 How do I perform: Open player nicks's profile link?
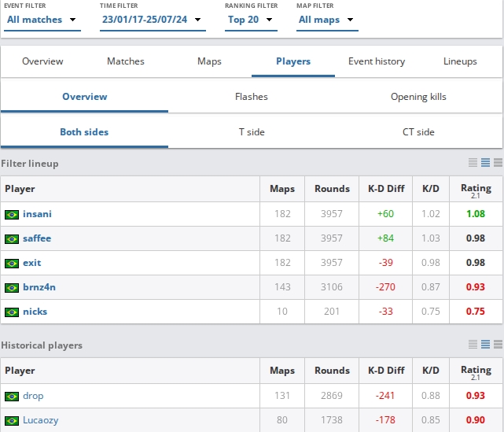coord(35,312)
